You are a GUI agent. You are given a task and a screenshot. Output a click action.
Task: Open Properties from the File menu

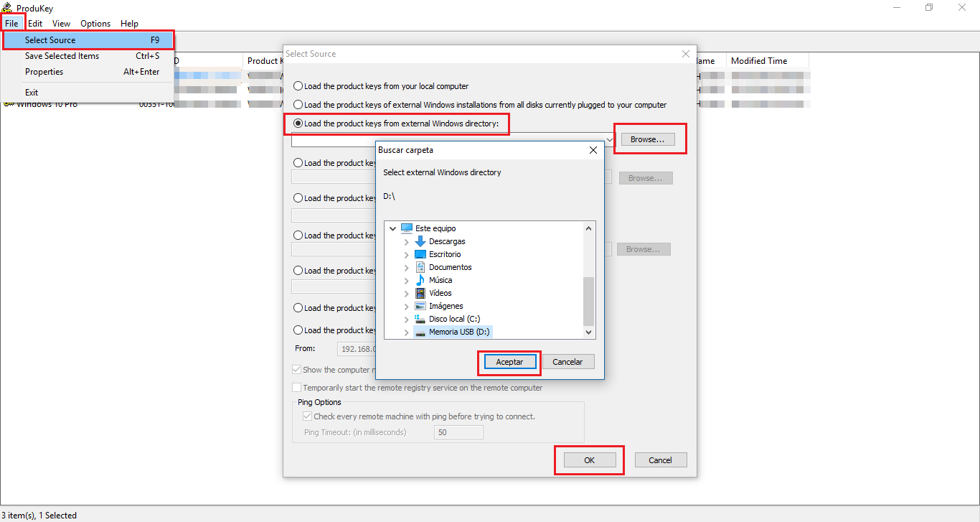(88, 72)
